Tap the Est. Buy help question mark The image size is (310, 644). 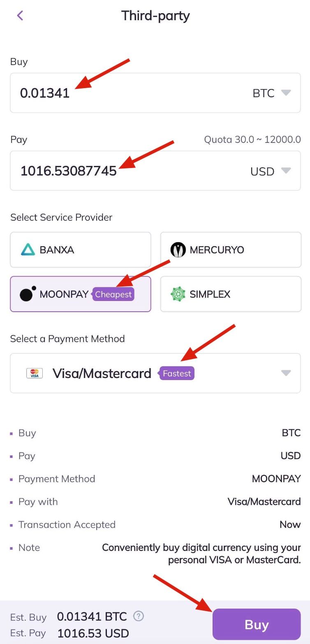[x=139, y=616]
